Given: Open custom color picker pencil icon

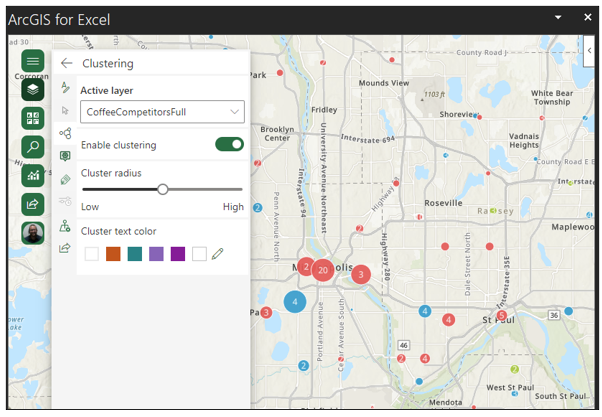Looking at the screenshot, I should pos(219,254).
